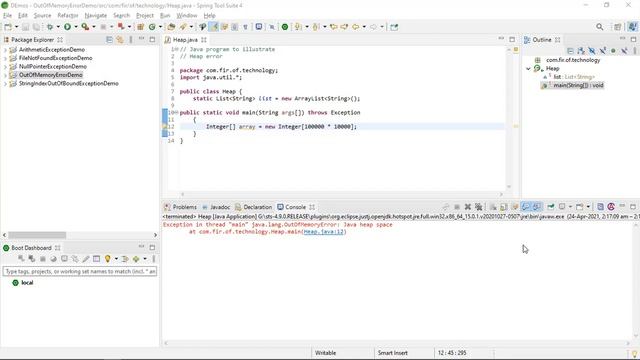Screen dimensions: 640x360
Task: Select the list field in Outline
Action: point(569,77)
